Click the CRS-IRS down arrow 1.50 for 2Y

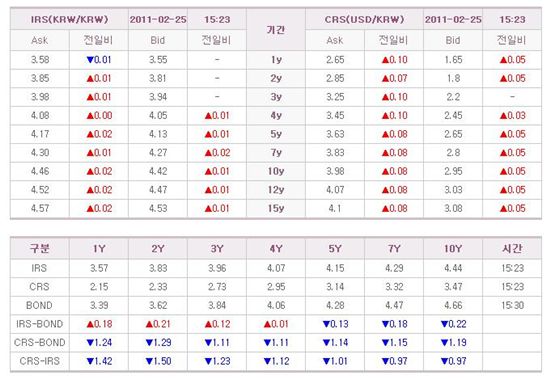pyautogui.click(x=158, y=361)
